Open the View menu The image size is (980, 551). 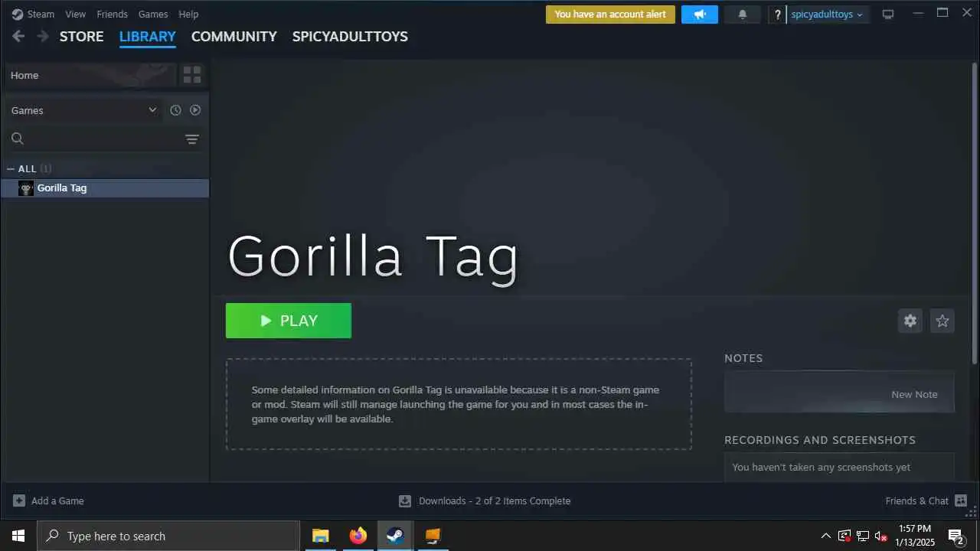click(76, 14)
